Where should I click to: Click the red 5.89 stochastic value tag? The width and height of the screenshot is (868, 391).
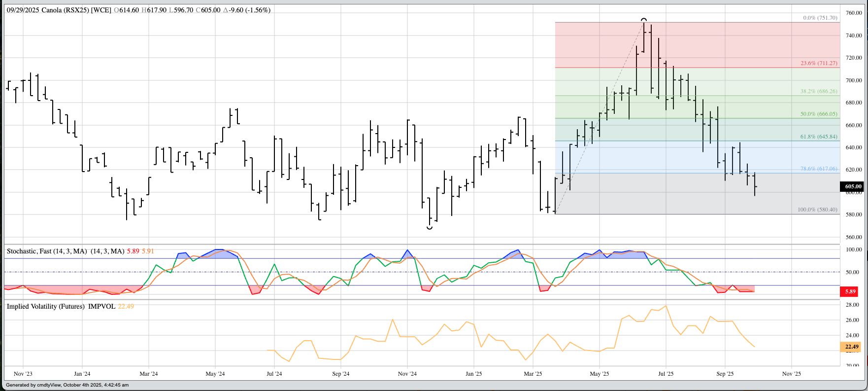850,291
